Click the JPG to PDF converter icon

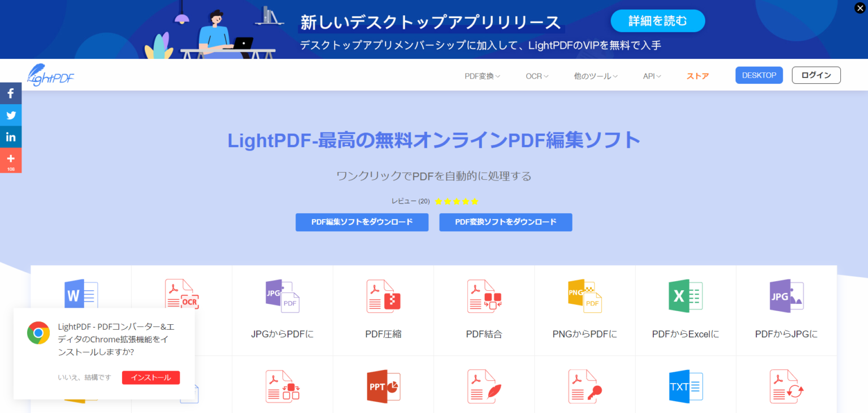click(x=282, y=296)
